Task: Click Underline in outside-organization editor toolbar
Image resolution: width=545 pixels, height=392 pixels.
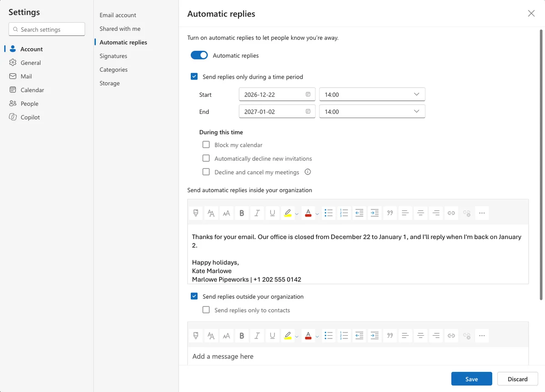Action: click(x=272, y=336)
